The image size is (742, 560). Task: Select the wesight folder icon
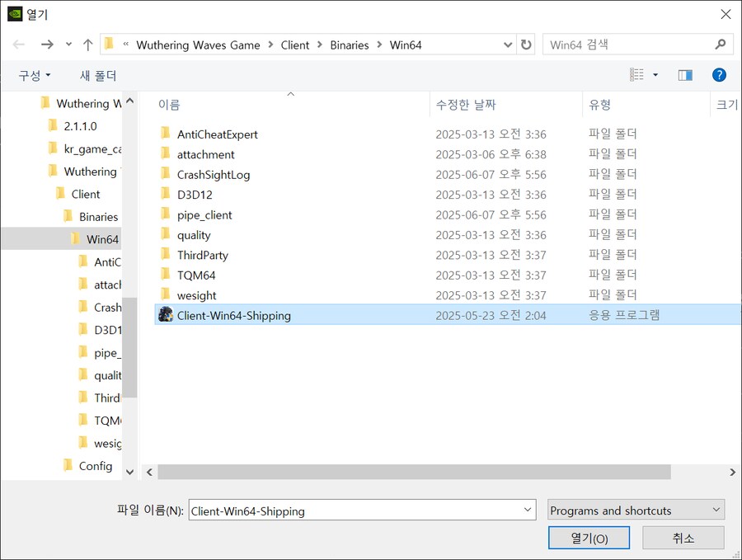165,294
